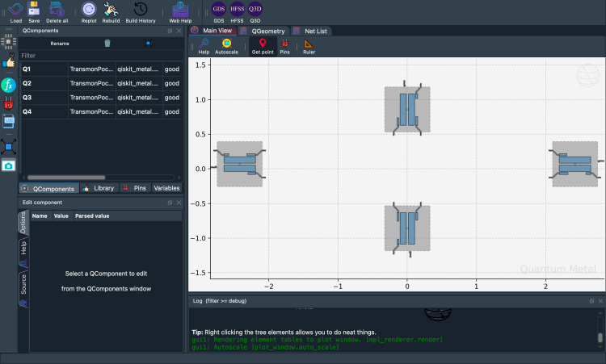The image size is (606, 364).
Task: Toggle the Get point tool
Action: (263, 46)
